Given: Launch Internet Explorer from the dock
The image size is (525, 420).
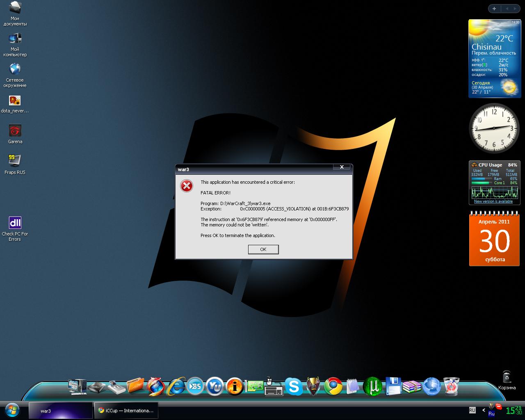Looking at the screenshot, I should [x=176, y=386].
